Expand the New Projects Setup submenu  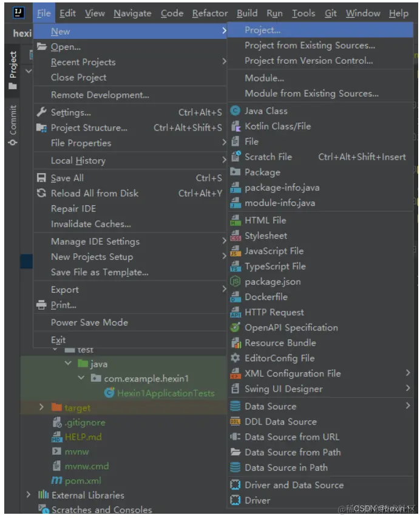point(224,256)
